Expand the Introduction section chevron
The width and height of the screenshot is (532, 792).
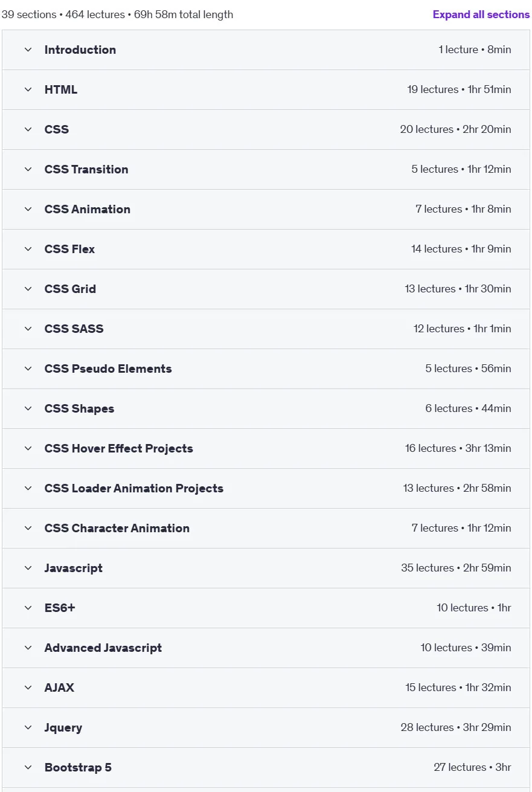click(x=28, y=50)
